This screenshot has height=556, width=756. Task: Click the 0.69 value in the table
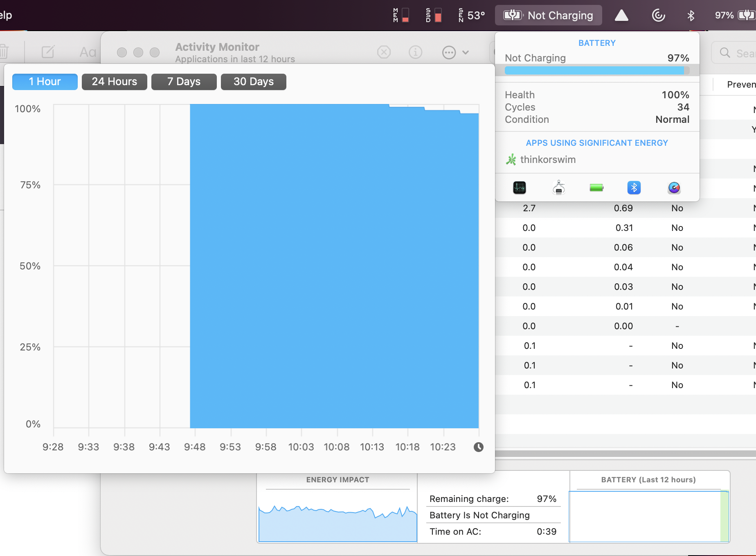[x=623, y=208]
